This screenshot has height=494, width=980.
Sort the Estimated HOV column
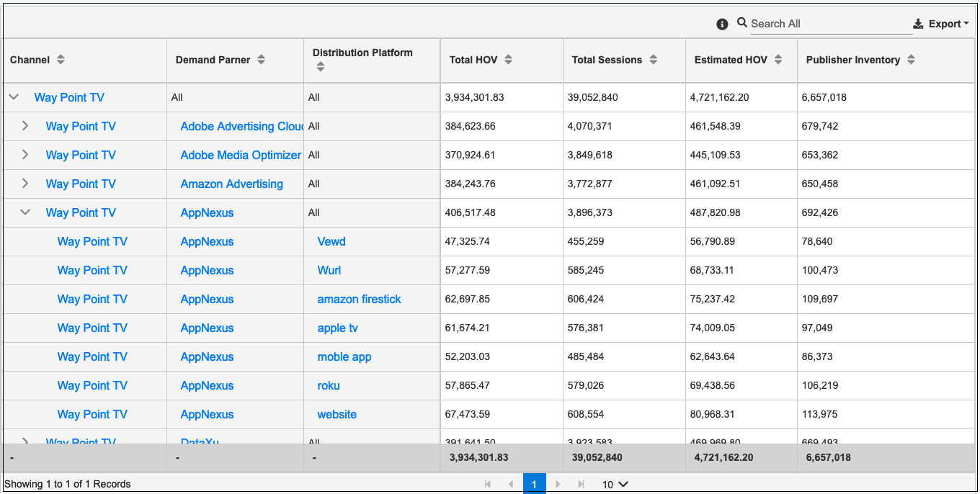[778, 60]
